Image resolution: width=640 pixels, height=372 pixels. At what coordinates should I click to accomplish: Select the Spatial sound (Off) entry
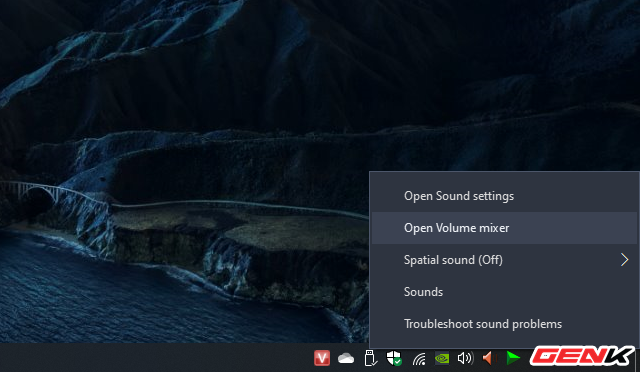click(x=505, y=260)
